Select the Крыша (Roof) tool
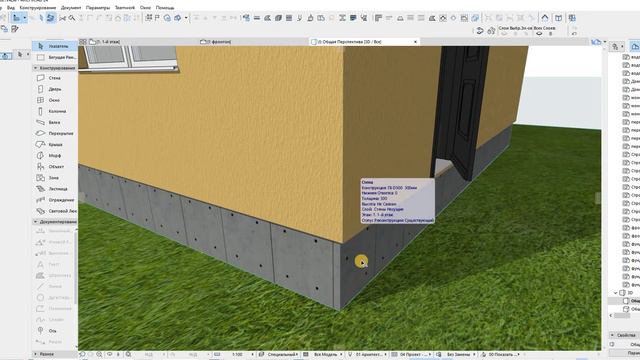 (x=55, y=144)
